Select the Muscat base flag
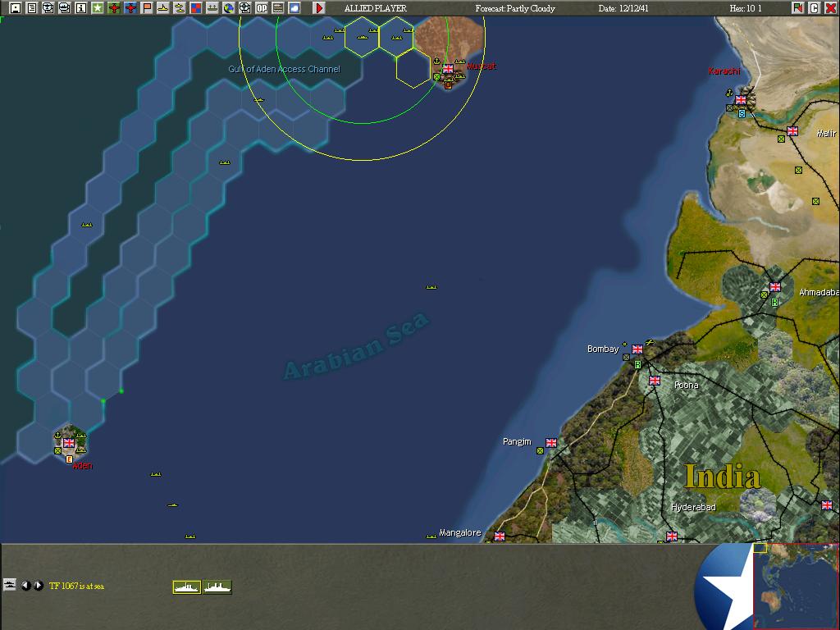This screenshot has height=630, width=840. pos(448,69)
